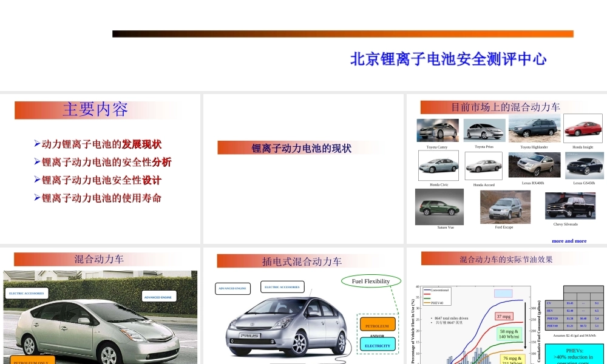This screenshot has height=364, width=607.
Task: Click the cyan PHEVs cost reduction box
Action: [574, 354]
